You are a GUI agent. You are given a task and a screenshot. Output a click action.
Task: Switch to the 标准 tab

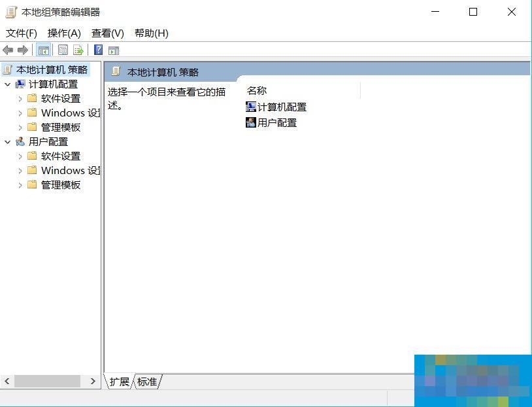click(x=147, y=381)
